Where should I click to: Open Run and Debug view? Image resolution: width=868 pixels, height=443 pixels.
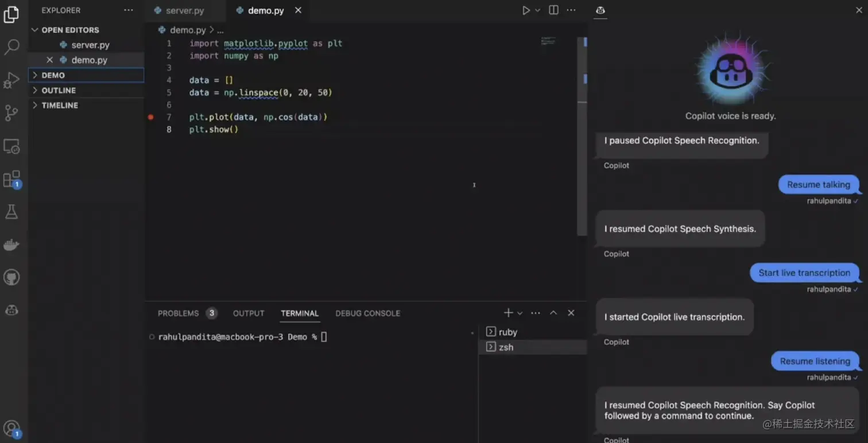[x=11, y=80]
